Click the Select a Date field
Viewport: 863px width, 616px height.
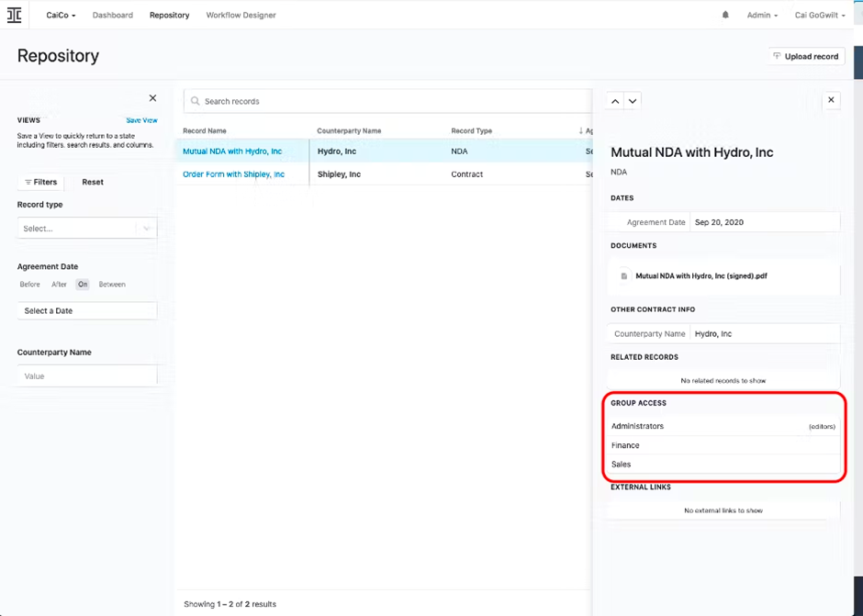pyautogui.click(x=87, y=311)
